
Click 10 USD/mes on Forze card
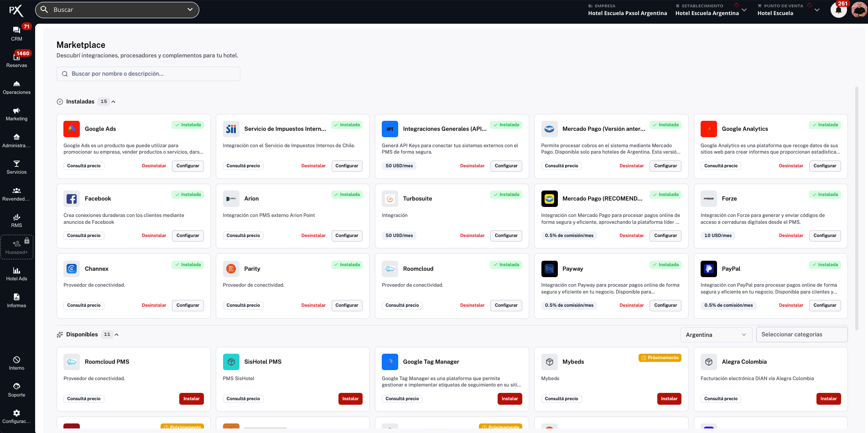(x=718, y=236)
